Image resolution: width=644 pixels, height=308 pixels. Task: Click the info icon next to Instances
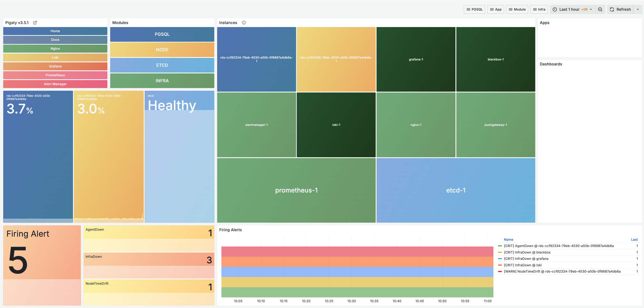point(244,23)
